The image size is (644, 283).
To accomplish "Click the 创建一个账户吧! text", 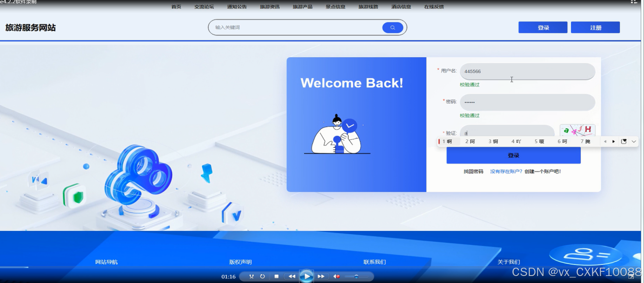I will pos(543,171).
